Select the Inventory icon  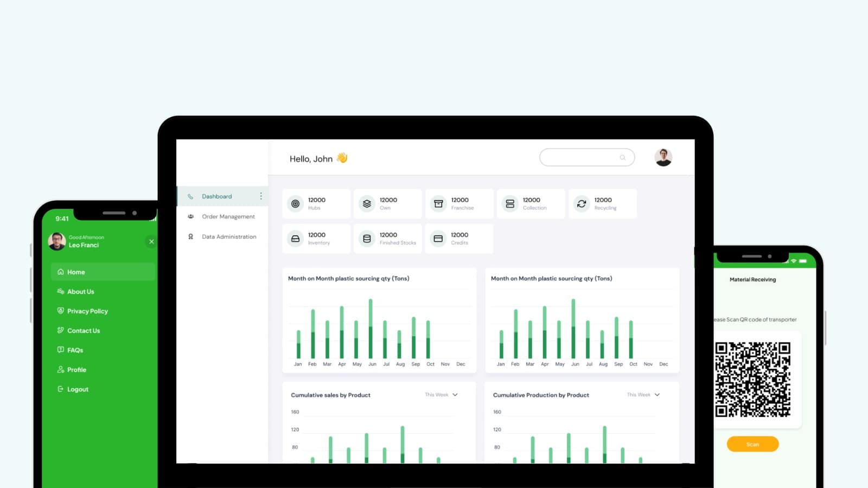tap(295, 239)
